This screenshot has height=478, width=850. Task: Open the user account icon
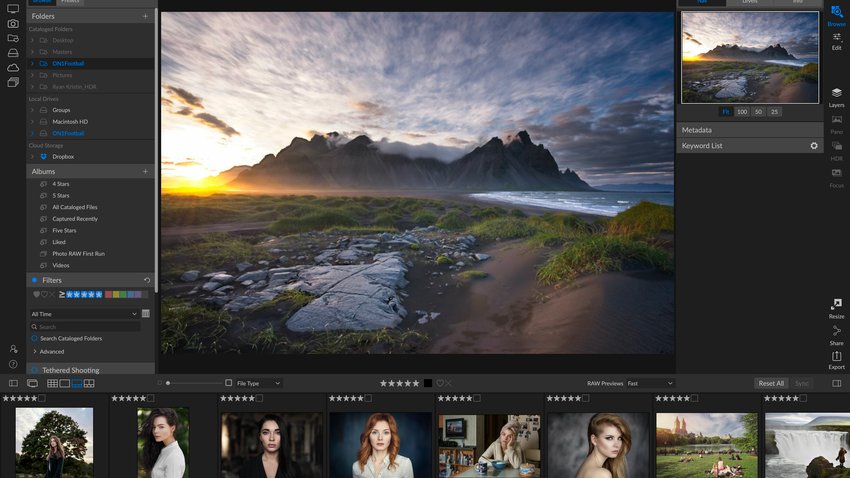14,349
